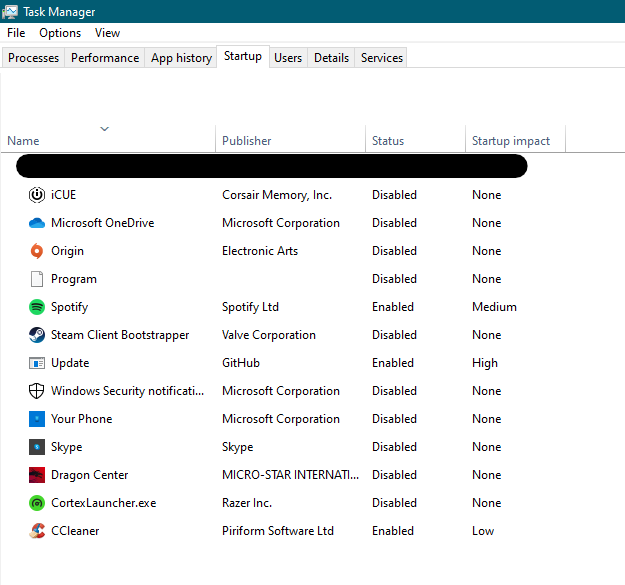
Task: Select the CortexLauncher.exe entry name
Action: point(104,503)
